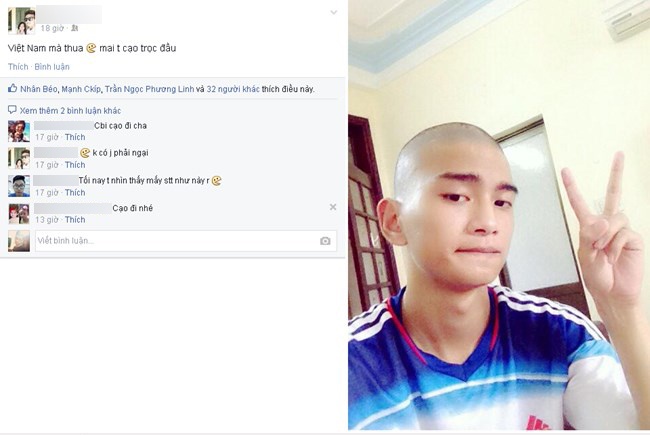Open Mạnh Ckíp's profile link
Image resolution: width=650 pixels, height=435 pixels.
click(81, 89)
